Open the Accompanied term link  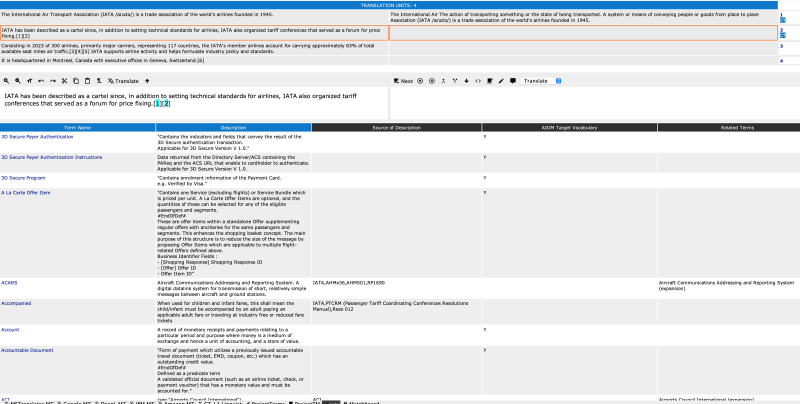(16, 303)
